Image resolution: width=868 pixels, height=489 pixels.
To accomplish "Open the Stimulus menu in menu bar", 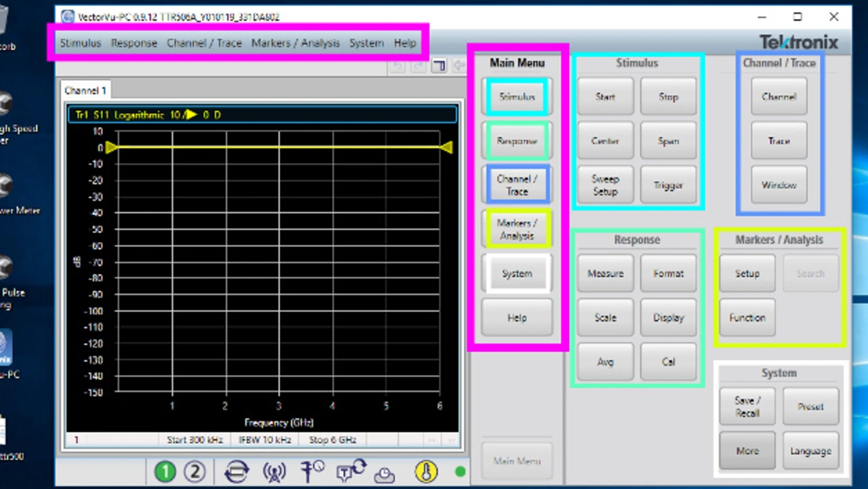I will 80,43.
